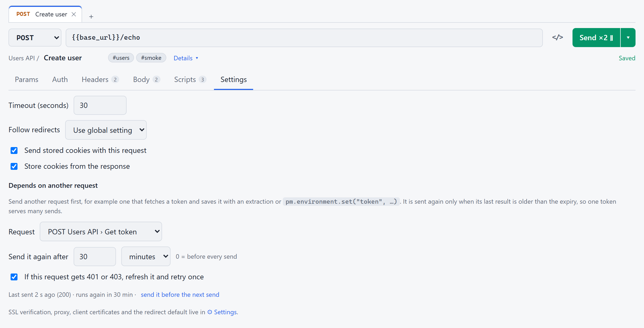Open the Headers tab
The image size is (644, 328).
pyautogui.click(x=100, y=80)
